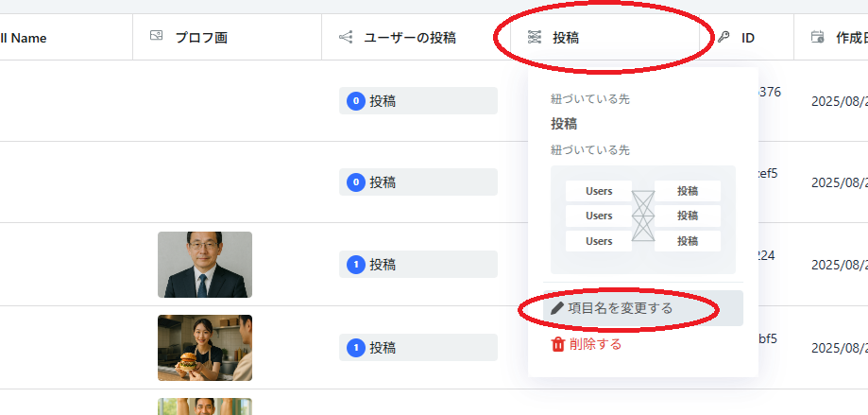
Task: Click the crossed-lines graphic in the relation diagram
Action: [x=643, y=216]
